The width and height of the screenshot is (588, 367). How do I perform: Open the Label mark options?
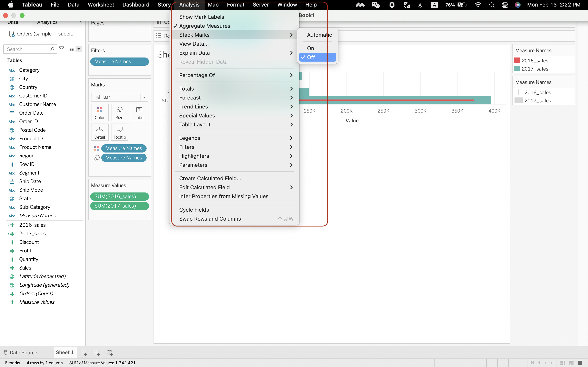(139, 113)
